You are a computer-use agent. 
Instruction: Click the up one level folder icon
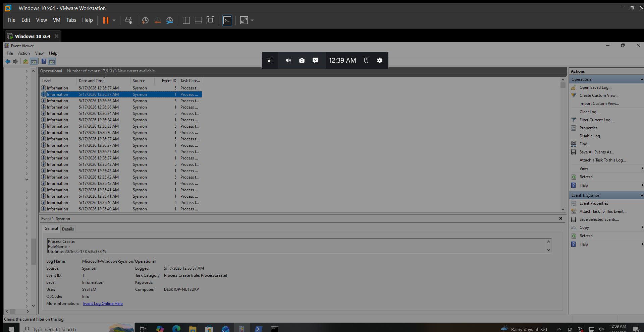tap(26, 61)
